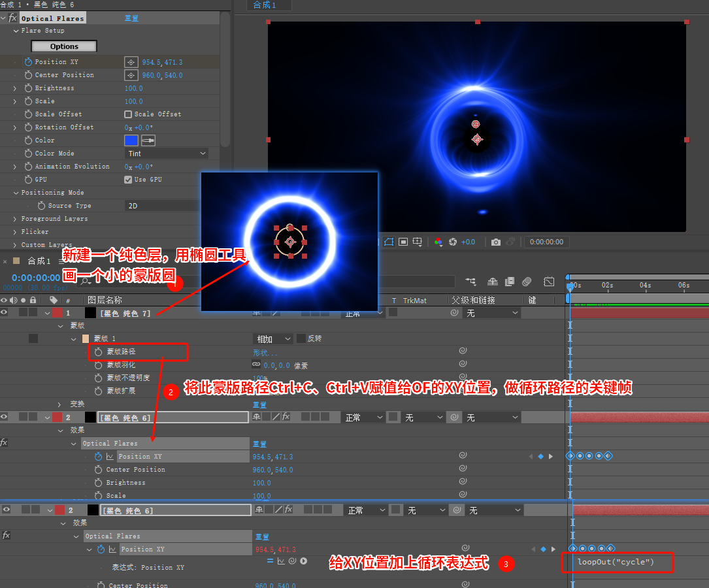This screenshot has width=709, height=588.
Task: Click the region of interest icon in viewer
Action: click(x=403, y=242)
